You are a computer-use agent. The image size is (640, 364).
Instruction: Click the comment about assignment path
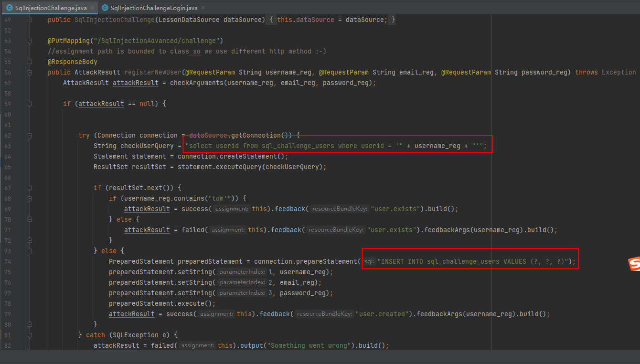pos(187,51)
